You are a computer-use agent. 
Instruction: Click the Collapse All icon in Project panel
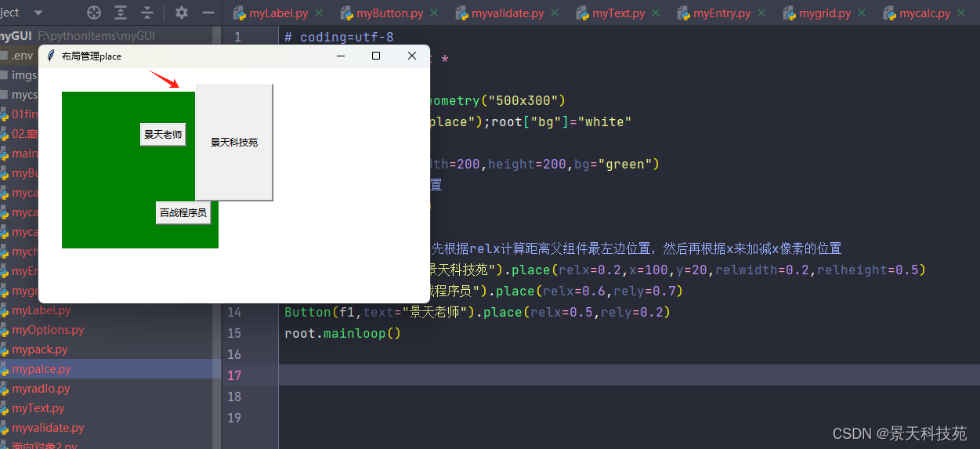tap(147, 13)
